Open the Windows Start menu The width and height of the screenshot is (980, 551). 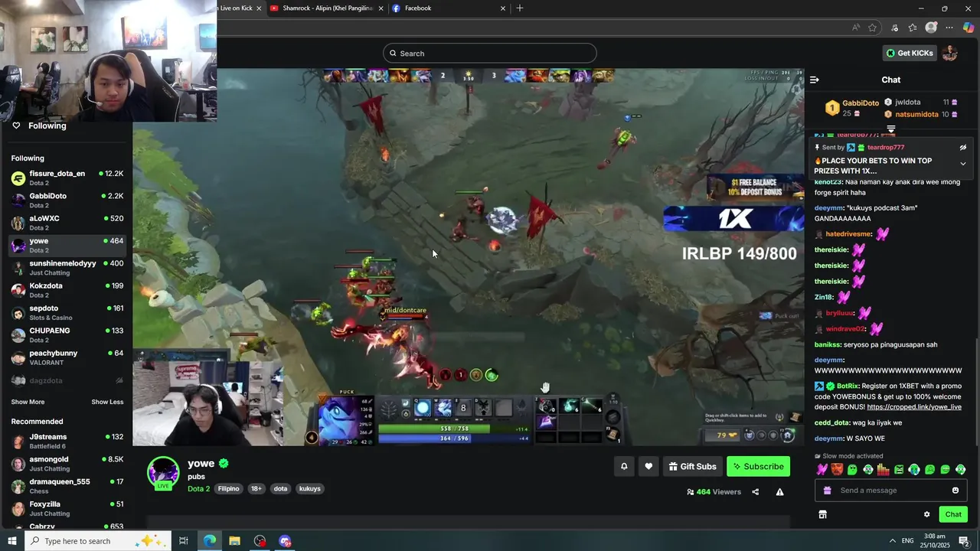12,541
